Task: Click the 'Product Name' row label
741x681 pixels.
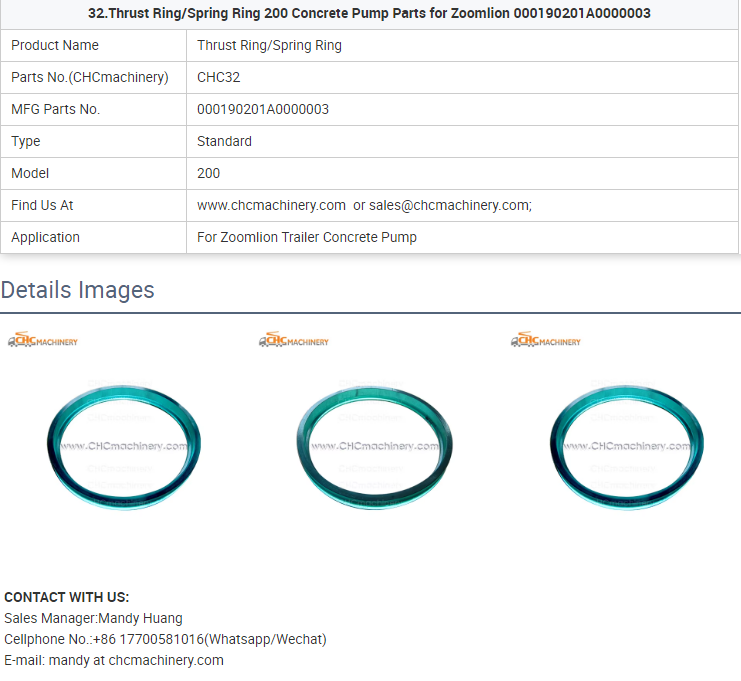Action: [x=55, y=45]
